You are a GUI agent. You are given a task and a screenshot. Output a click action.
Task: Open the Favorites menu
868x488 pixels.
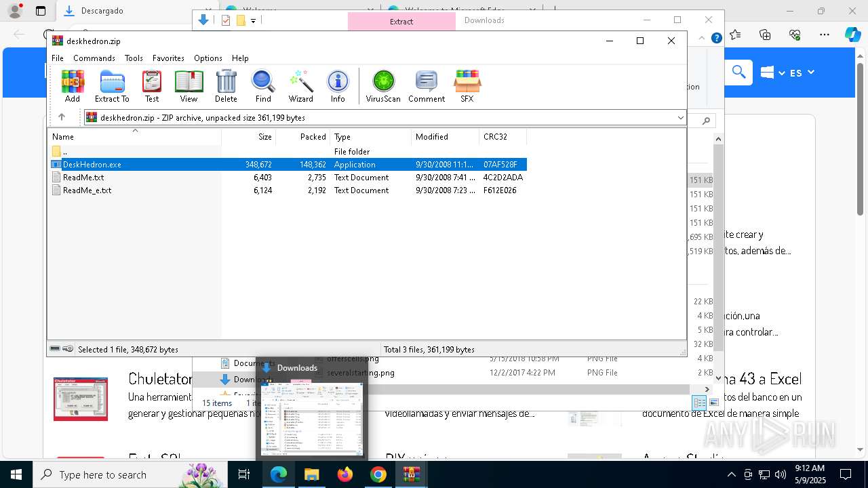tap(168, 58)
